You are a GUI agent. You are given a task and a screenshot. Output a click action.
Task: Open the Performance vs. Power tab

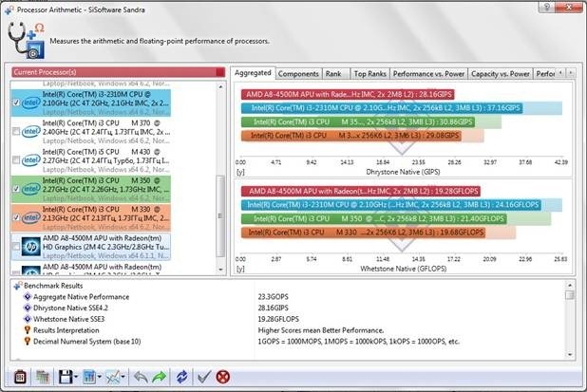point(428,74)
